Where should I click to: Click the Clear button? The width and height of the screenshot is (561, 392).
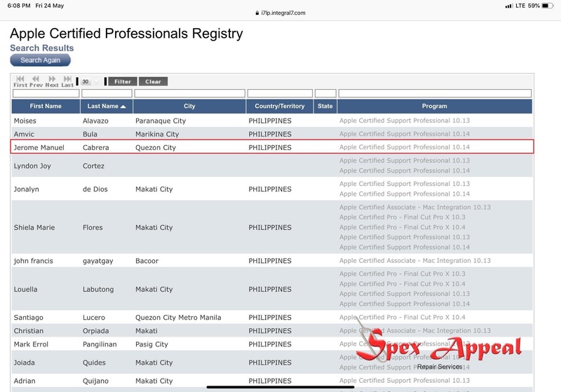(153, 81)
